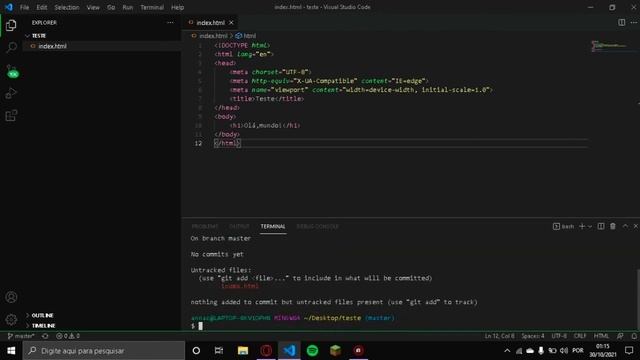Switch to the Debug Console tab
640x360 pixels.
click(x=318, y=227)
